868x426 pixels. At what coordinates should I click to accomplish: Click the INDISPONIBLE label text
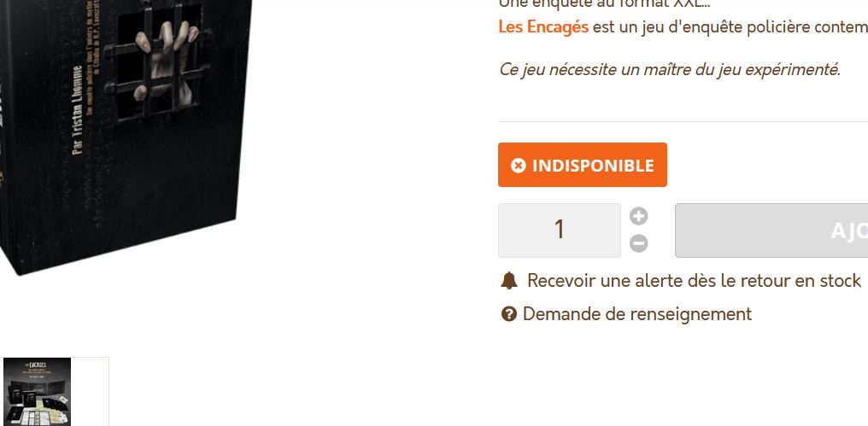coord(593,166)
